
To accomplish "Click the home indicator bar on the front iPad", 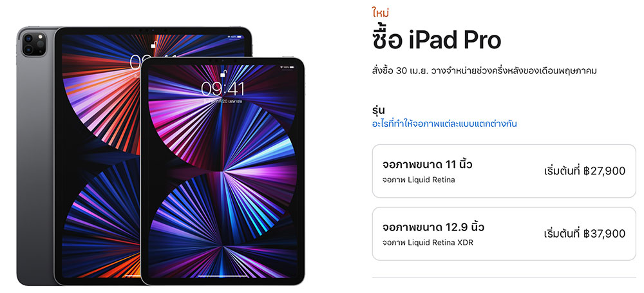I will [222, 275].
